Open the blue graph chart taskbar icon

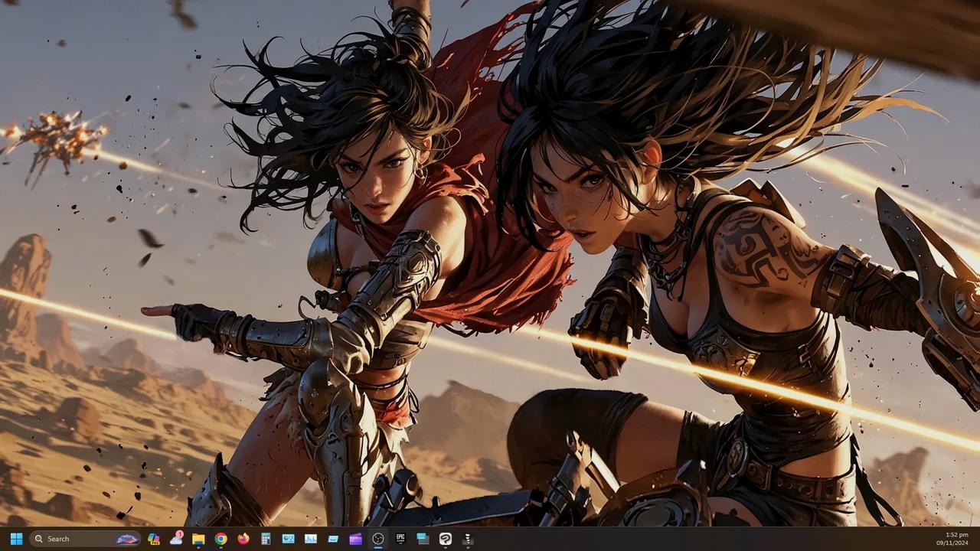(311, 539)
